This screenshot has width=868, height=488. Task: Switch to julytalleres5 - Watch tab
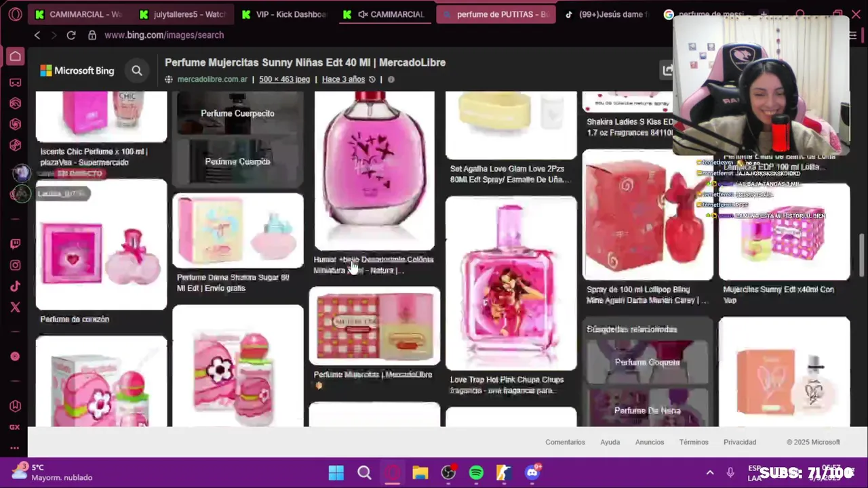tap(183, 14)
